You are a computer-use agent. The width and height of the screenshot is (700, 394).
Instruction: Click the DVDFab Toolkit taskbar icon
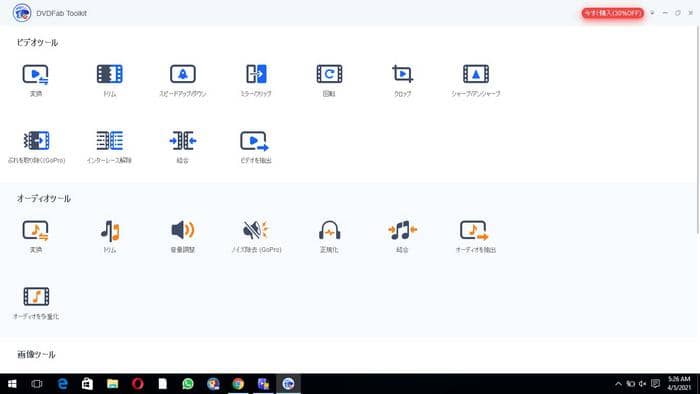[288, 384]
